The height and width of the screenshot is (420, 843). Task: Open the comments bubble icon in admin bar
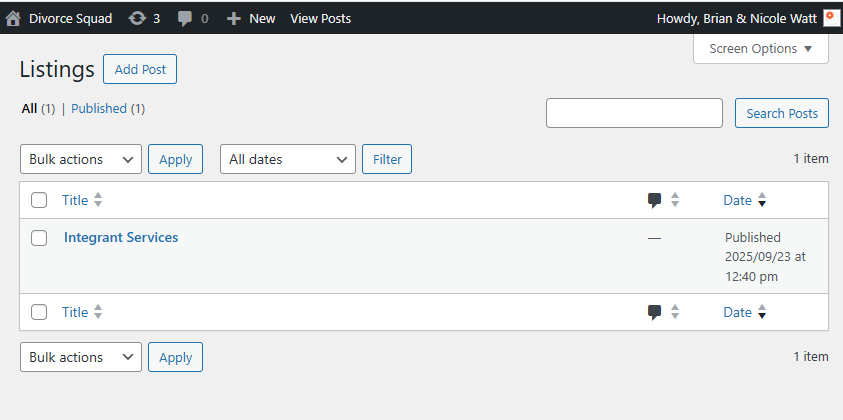pyautogui.click(x=185, y=18)
